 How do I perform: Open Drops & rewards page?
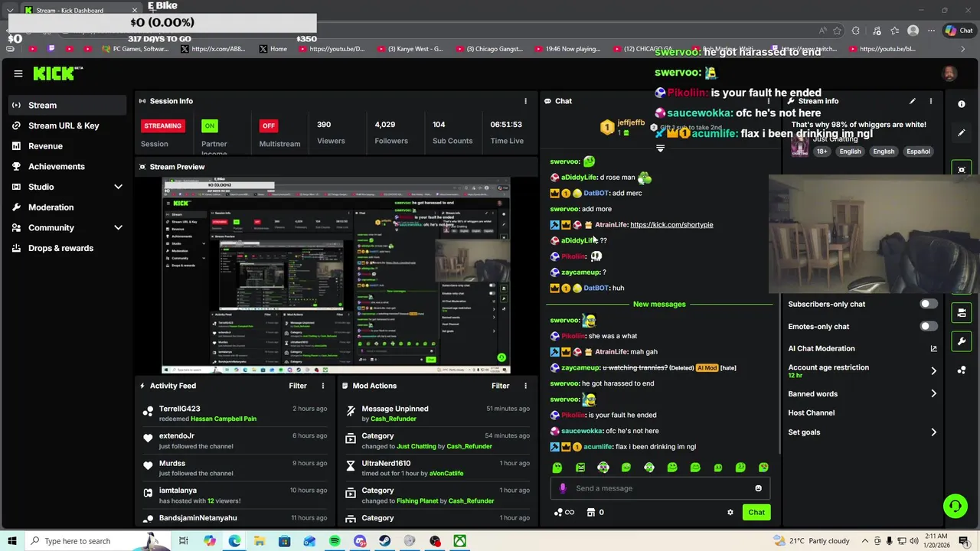67,248
